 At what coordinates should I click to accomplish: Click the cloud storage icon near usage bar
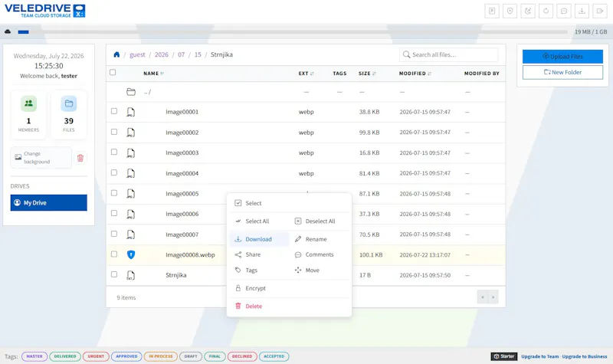(x=8, y=31)
